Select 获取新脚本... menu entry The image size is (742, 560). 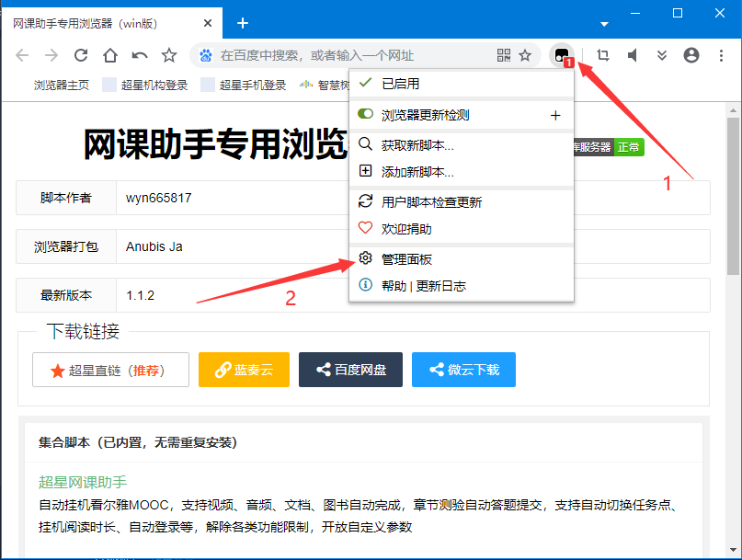point(462,145)
